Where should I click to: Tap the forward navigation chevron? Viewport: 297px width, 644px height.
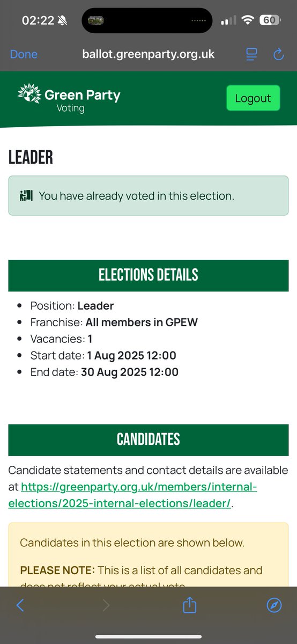tap(106, 605)
